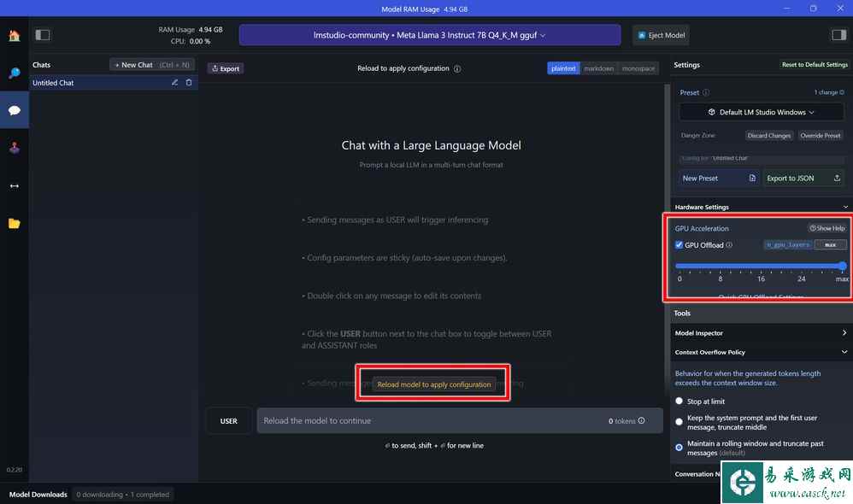Switch to markdown display tab
Viewport: 853px width, 504px height.
click(x=598, y=68)
